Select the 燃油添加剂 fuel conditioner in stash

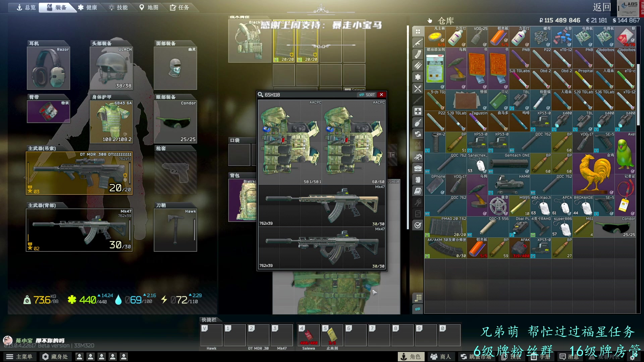click(x=435, y=68)
